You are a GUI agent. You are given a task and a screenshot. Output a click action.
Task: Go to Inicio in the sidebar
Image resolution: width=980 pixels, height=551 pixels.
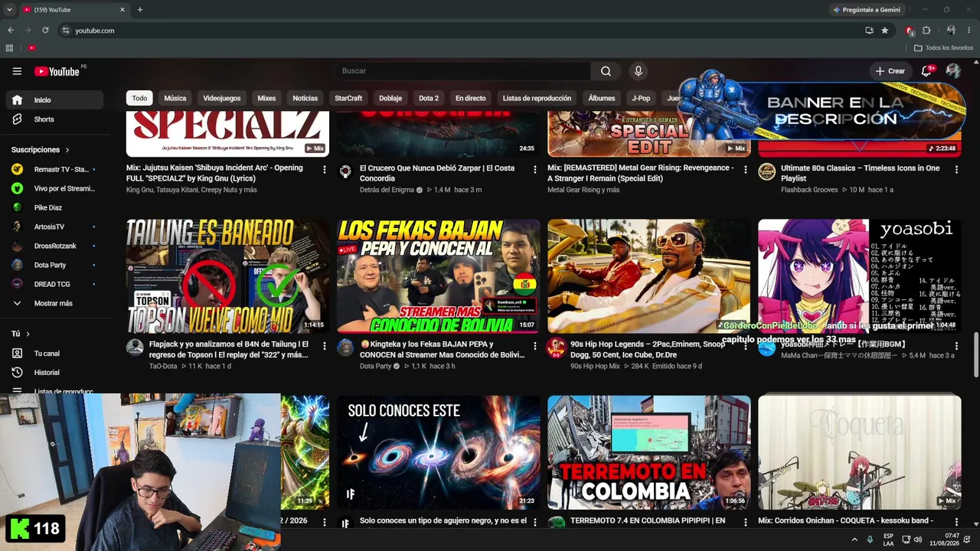click(x=54, y=100)
